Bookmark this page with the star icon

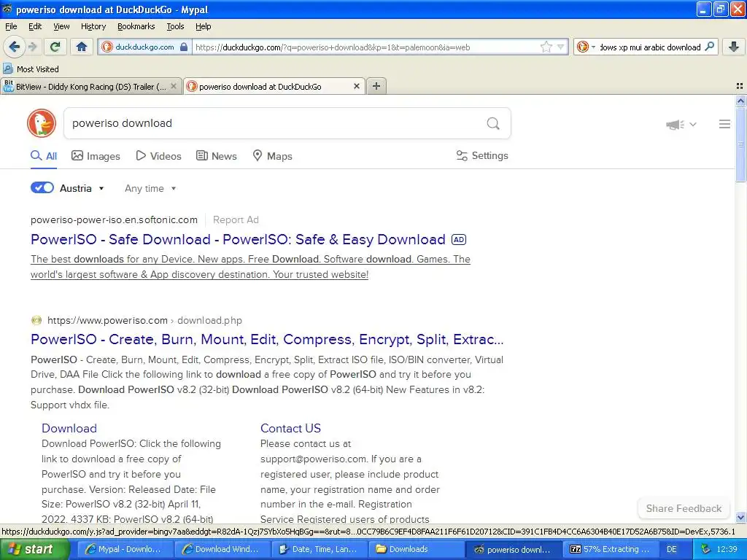click(546, 47)
